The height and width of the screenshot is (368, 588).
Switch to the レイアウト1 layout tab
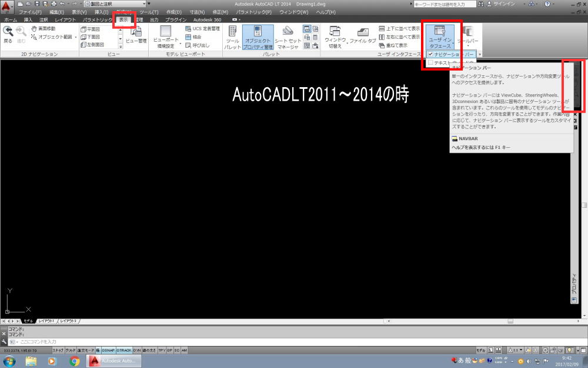(46, 321)
